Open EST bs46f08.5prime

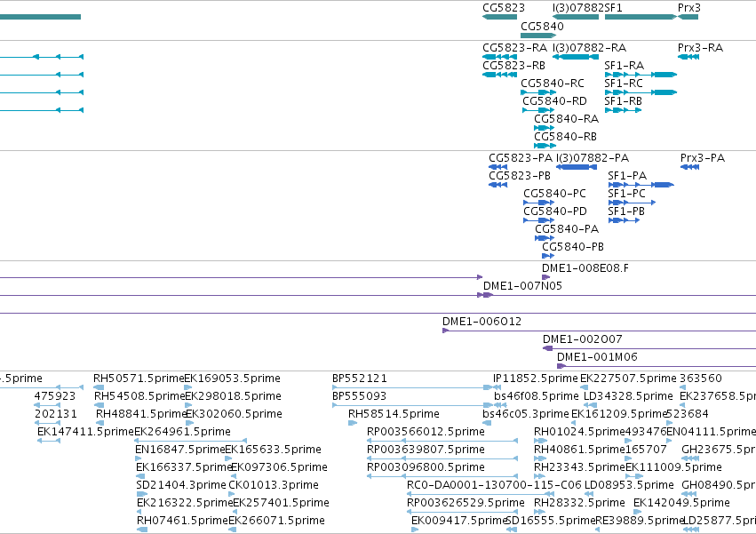(x=500, y=405)
